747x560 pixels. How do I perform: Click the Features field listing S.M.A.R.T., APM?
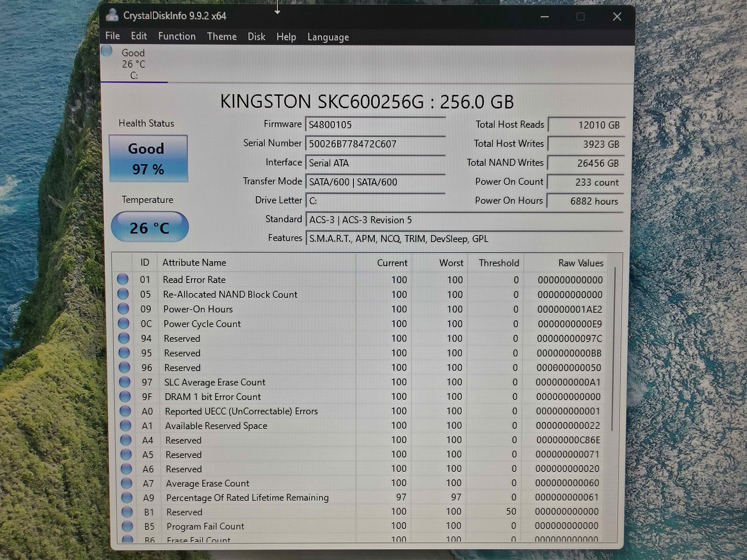[464, 239]
